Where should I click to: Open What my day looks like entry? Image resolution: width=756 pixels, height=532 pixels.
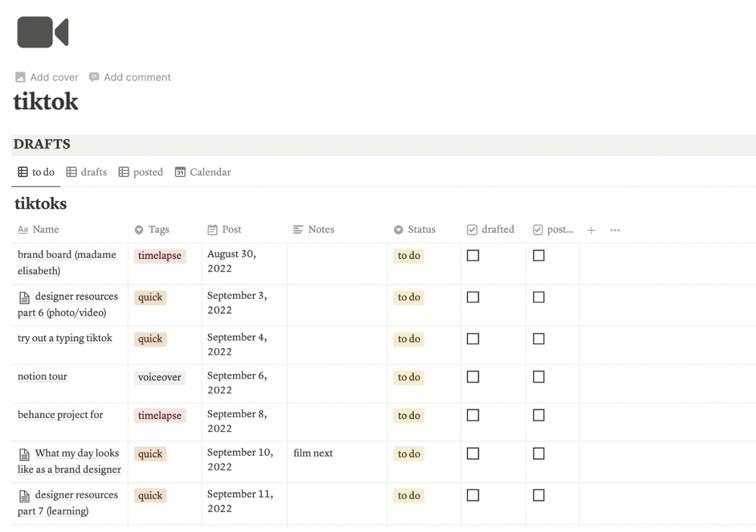pos(69,461)
